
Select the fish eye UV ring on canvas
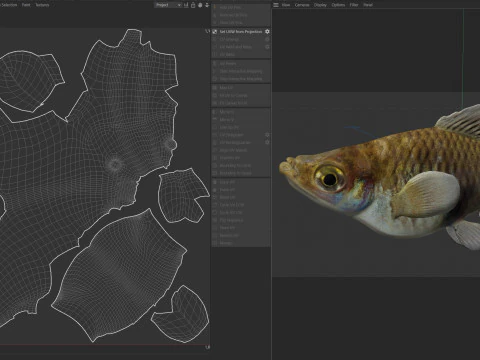point(115,164)
